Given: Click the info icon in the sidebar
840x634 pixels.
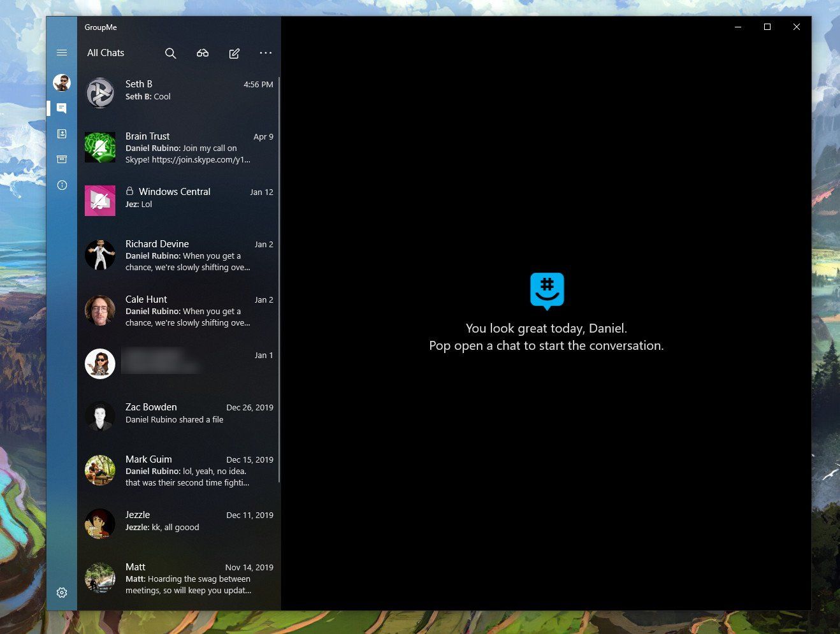Looking at the screenshot, I should point(61,185).
